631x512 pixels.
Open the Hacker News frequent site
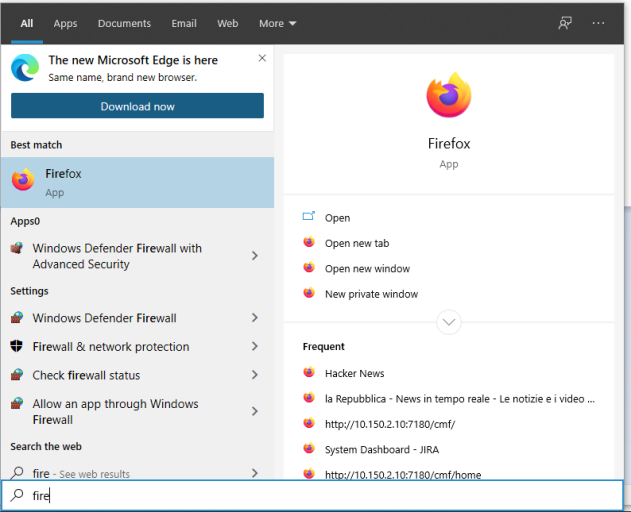(x=355, y=373)
